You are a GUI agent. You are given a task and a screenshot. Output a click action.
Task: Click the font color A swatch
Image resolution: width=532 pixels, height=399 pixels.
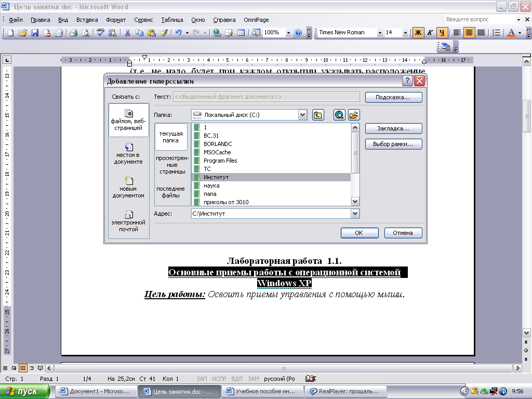(511, 33)
